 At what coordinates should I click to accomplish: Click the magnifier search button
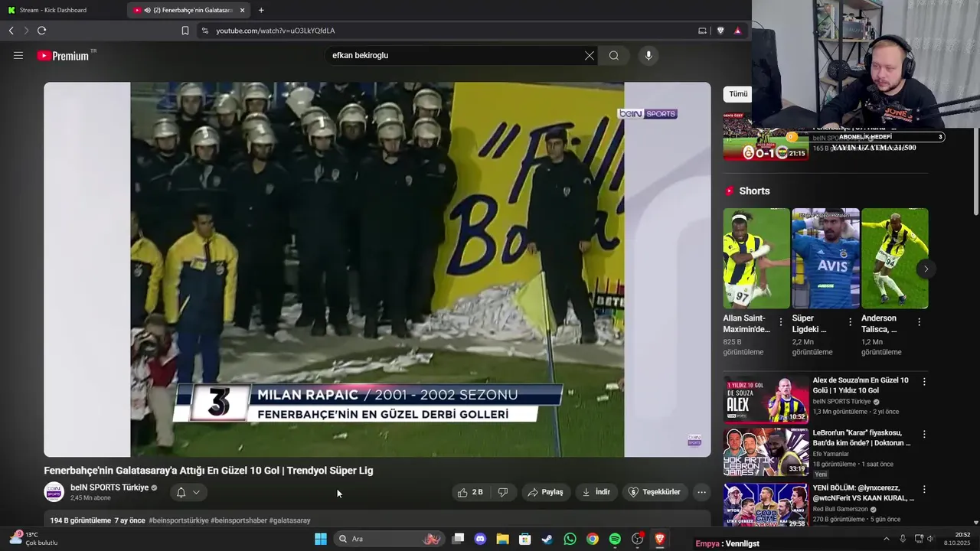point(614,55)
